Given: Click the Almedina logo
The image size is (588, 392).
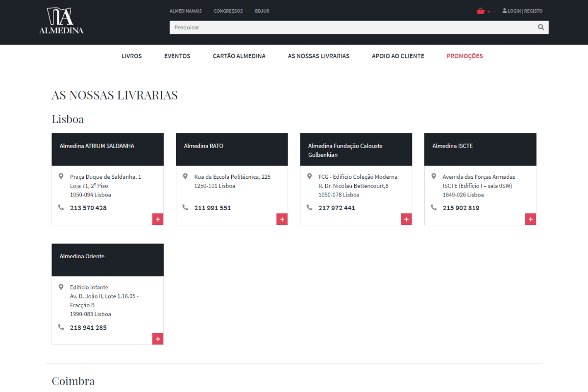Looking at the screenshot, I should 61,21.
